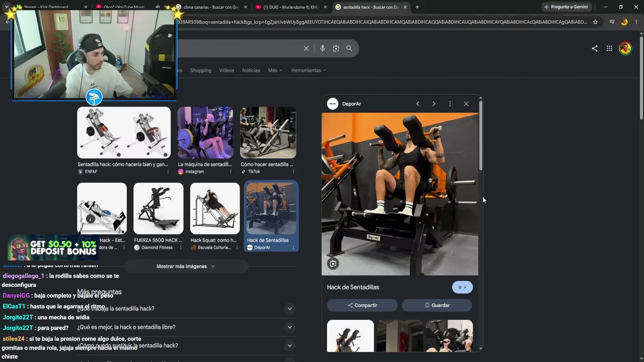The width and height of the screenshot is (644, 362).
Task: Expand question comparing hack and sentadilla libre
Action: tap(186, 327)
